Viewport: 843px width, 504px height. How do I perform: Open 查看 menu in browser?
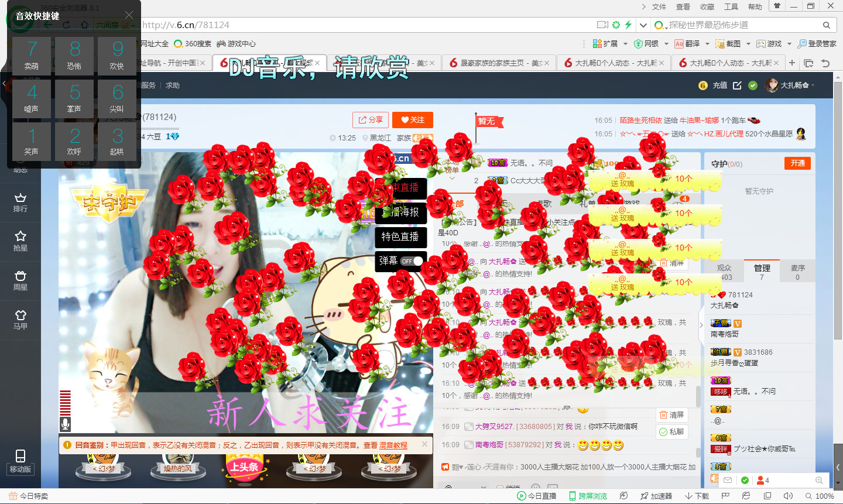pos(683,7)
